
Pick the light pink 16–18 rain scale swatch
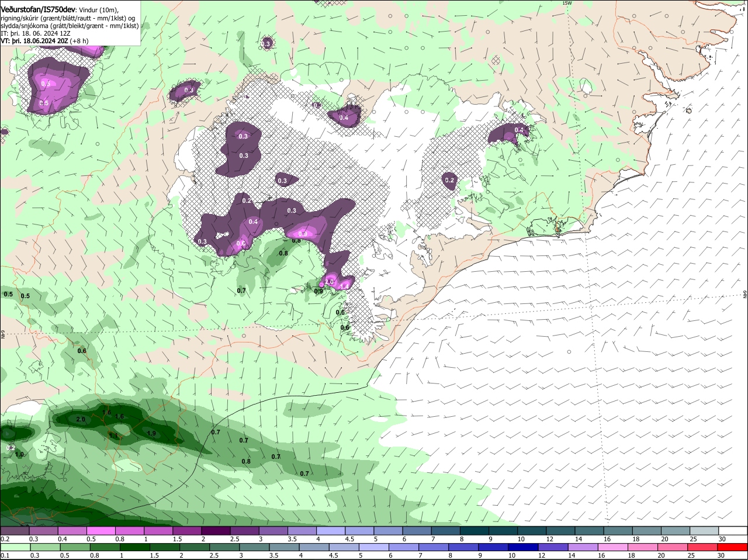pos(613,547)
